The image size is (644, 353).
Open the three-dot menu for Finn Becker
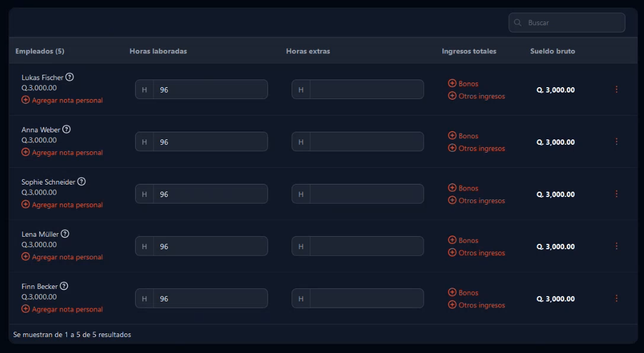pos(616,298)
